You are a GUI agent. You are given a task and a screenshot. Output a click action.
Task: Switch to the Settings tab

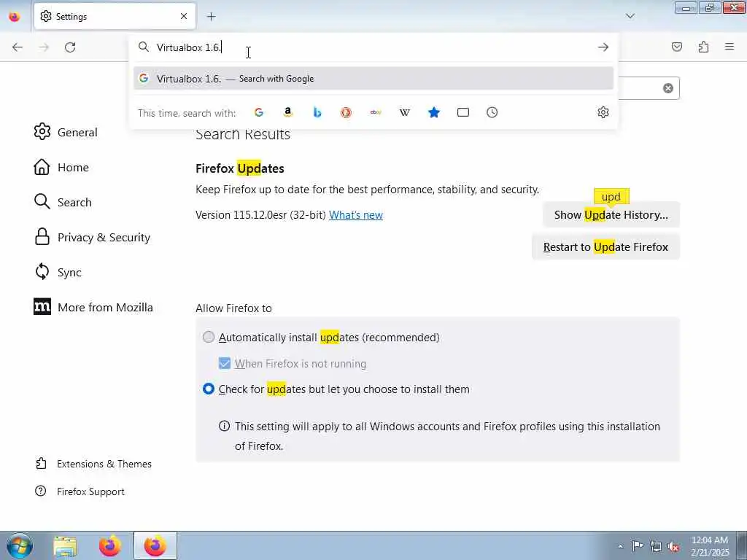pos(115,16)
